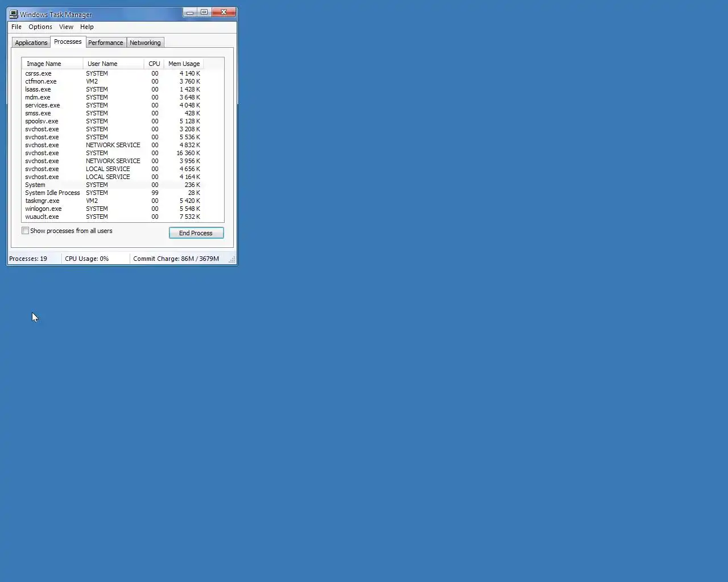Click the End Process button
728x582 pixels.
tap(196, 233)
